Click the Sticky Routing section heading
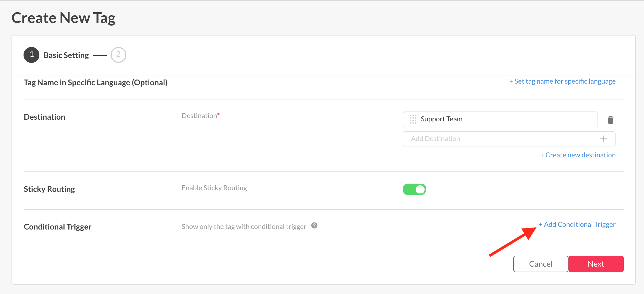 pos(49,189)
